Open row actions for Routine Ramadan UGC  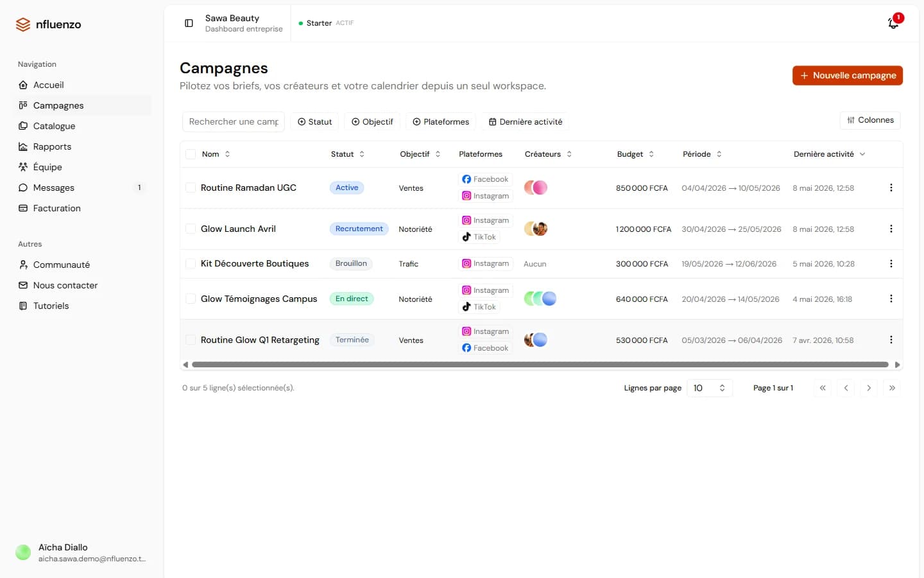[891, 188]
